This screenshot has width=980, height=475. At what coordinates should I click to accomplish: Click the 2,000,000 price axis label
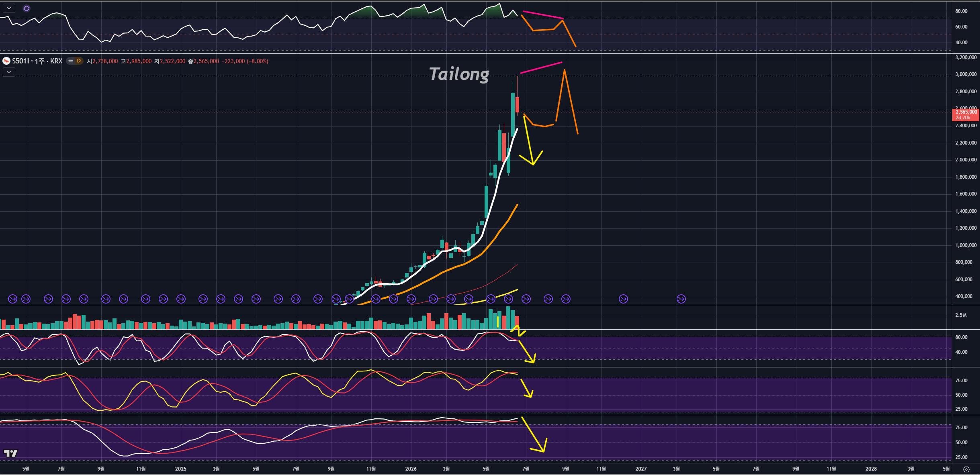[966, 160]
